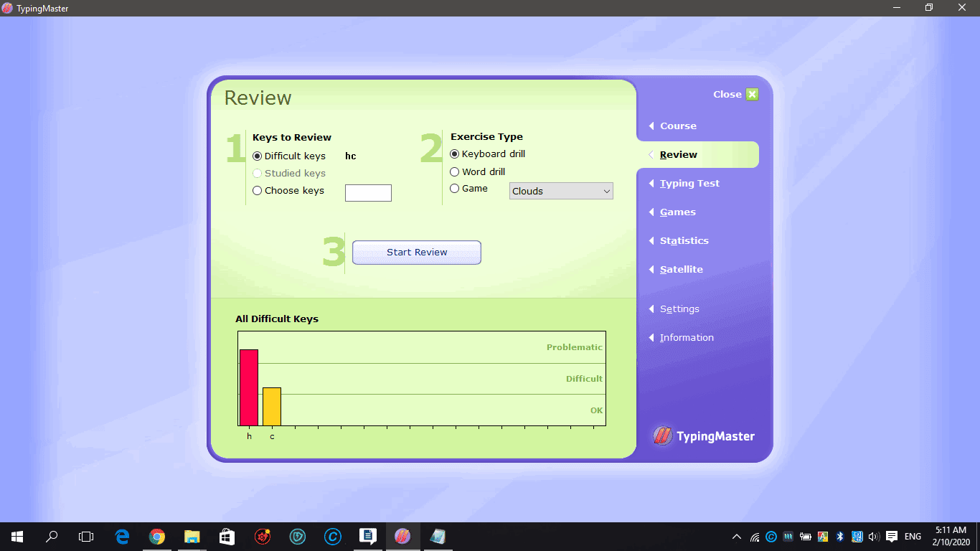Click the battery power tray icon
980x551 pixels.
click(806, 537)
